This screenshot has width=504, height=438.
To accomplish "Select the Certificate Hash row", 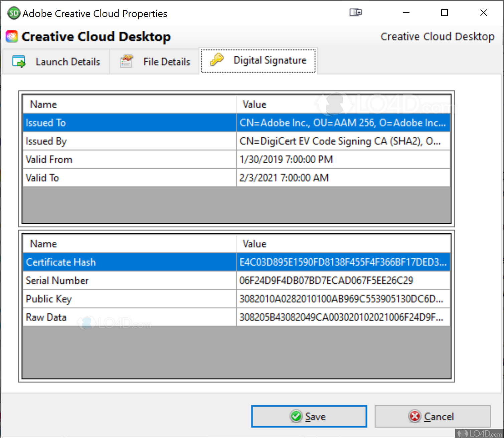I will click(236, 262).
